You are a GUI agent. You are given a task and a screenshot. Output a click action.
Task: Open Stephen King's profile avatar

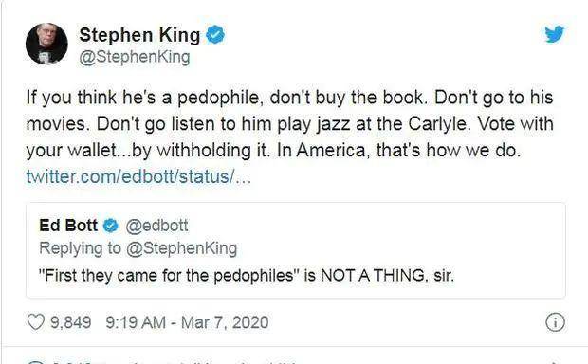46,44
